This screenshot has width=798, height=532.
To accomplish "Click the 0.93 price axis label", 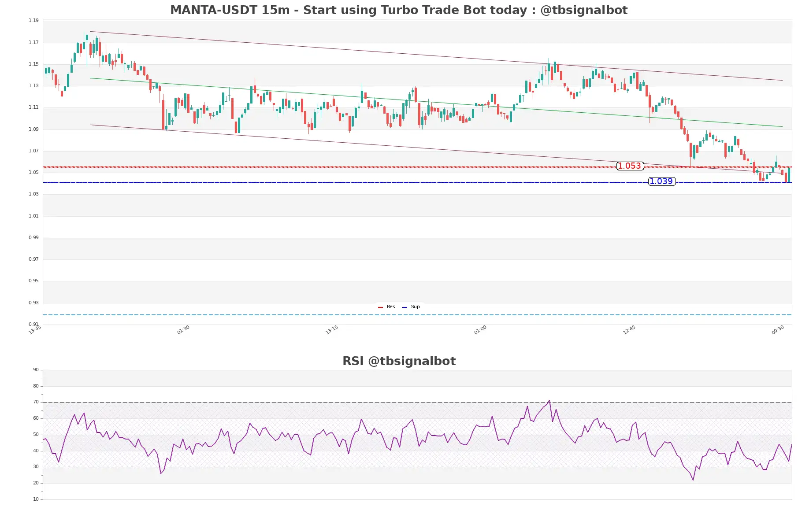I will (x=33, y=303).
